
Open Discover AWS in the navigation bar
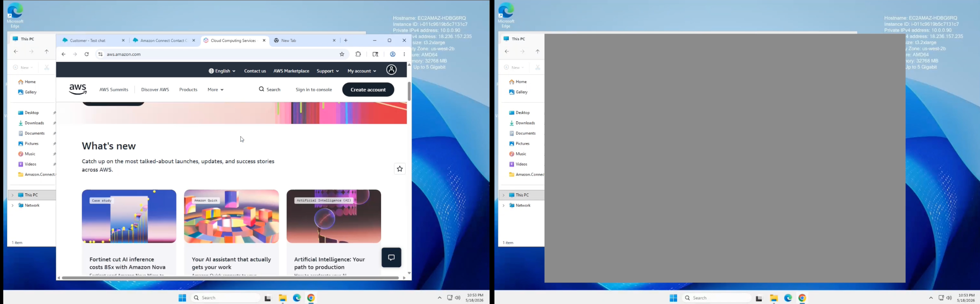pos(155,90)
